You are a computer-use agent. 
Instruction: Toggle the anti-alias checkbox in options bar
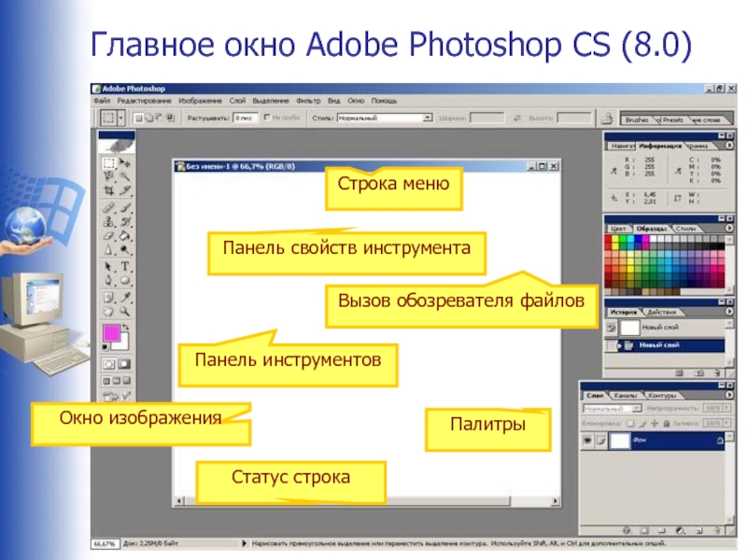click(x=267, y=118)
